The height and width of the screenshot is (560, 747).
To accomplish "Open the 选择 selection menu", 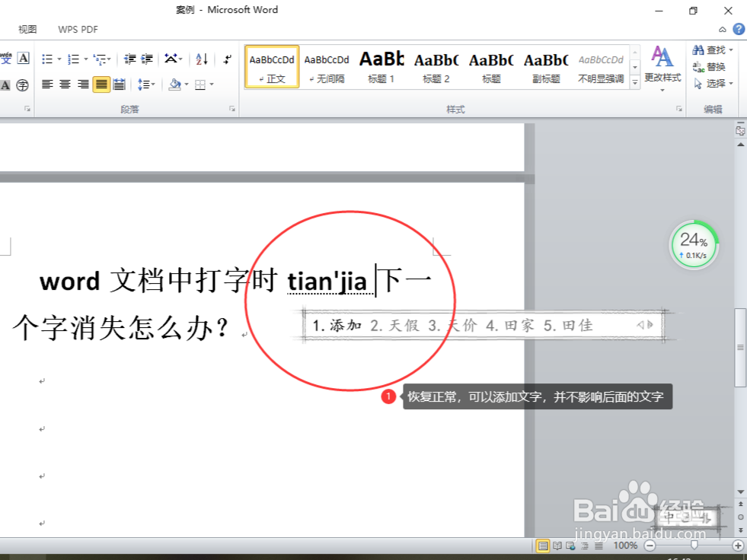I will (712, 84).
